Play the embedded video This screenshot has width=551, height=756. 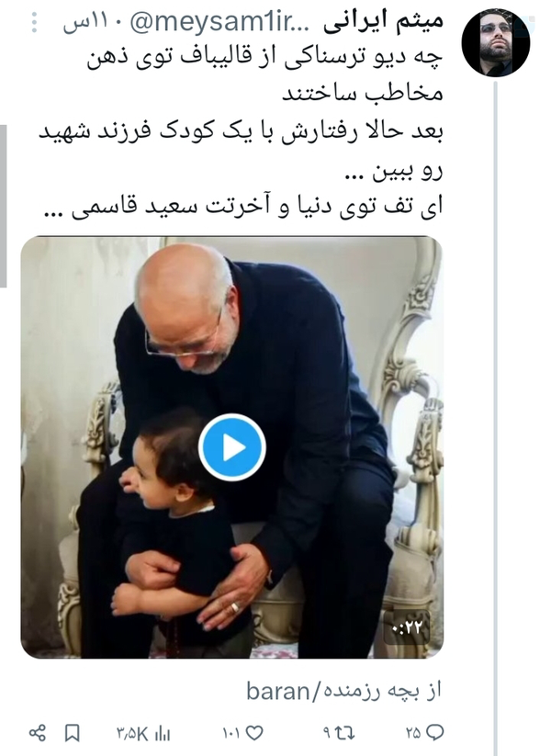(232, 448)
